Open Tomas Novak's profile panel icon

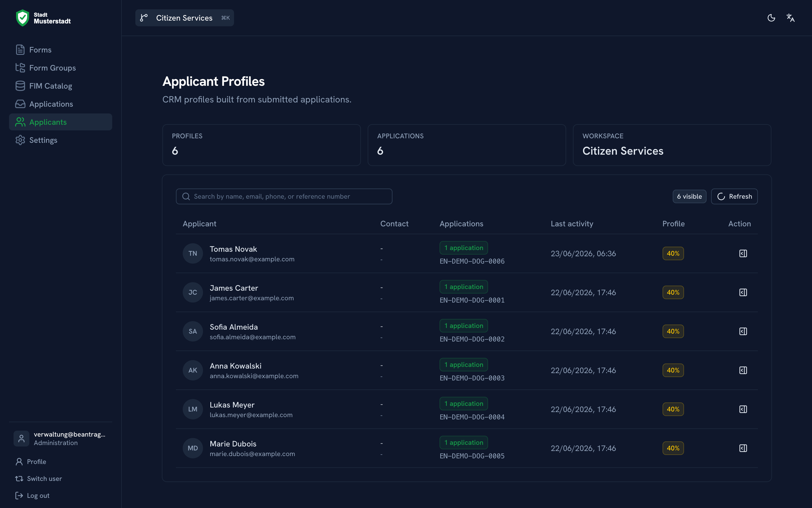[743, 253]
